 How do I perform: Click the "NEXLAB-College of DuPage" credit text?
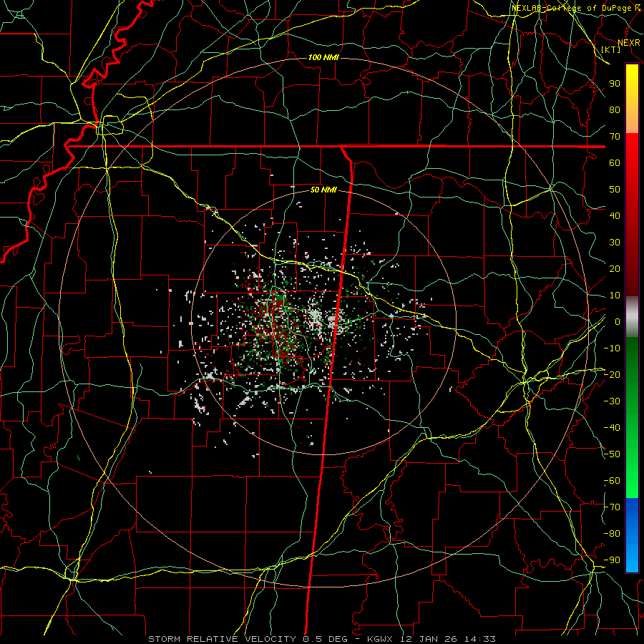[572, 8]
